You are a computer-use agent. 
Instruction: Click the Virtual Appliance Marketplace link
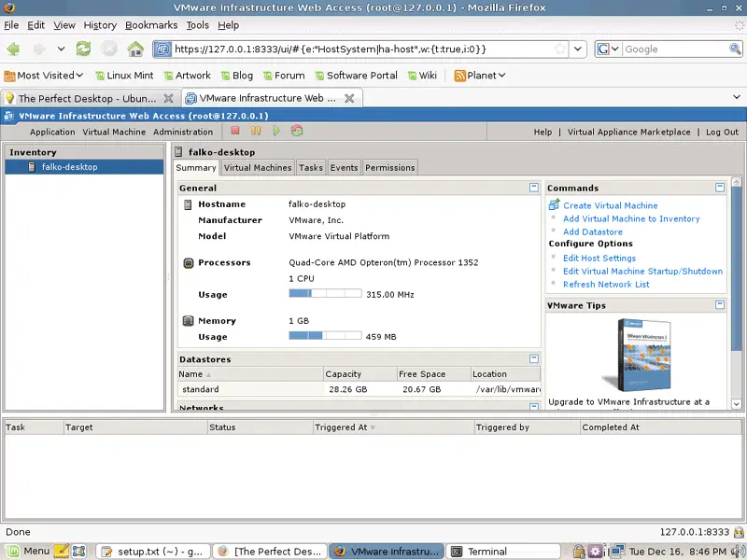pyautogui.click(x=628, y=132)
